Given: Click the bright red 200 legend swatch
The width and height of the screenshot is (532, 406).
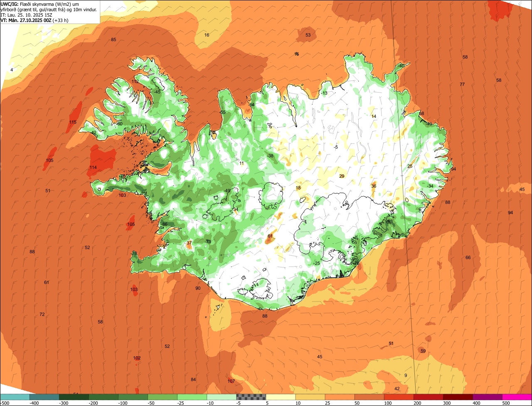Looking at the screenshot, I should click(x=429, y=397).
